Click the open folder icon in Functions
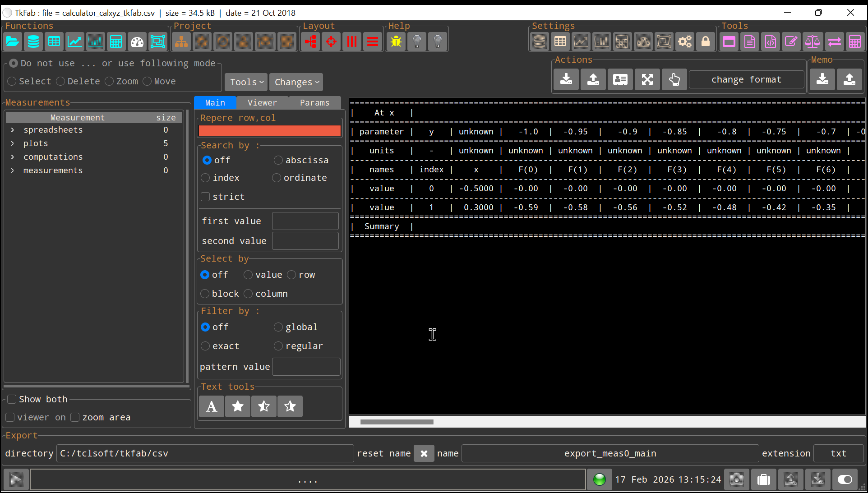Image resolution: width=868 pixels, height=493 pixels. click(x=13, y=42)
